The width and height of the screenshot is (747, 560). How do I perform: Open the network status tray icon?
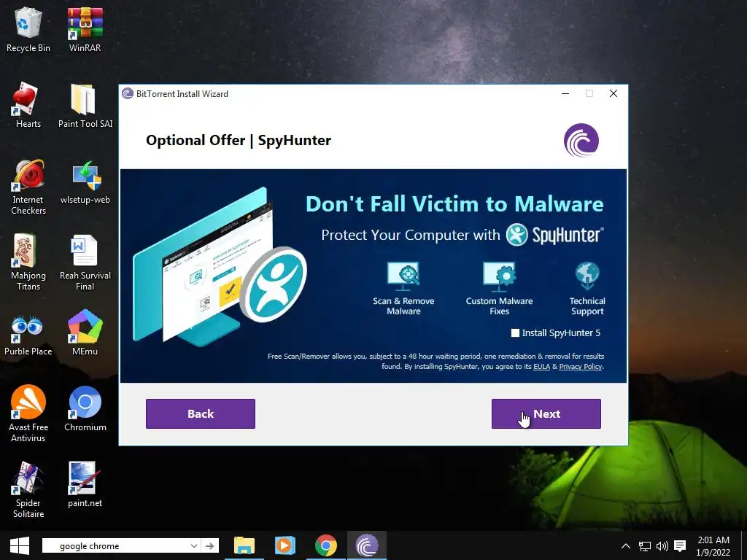tap(645, 546)
